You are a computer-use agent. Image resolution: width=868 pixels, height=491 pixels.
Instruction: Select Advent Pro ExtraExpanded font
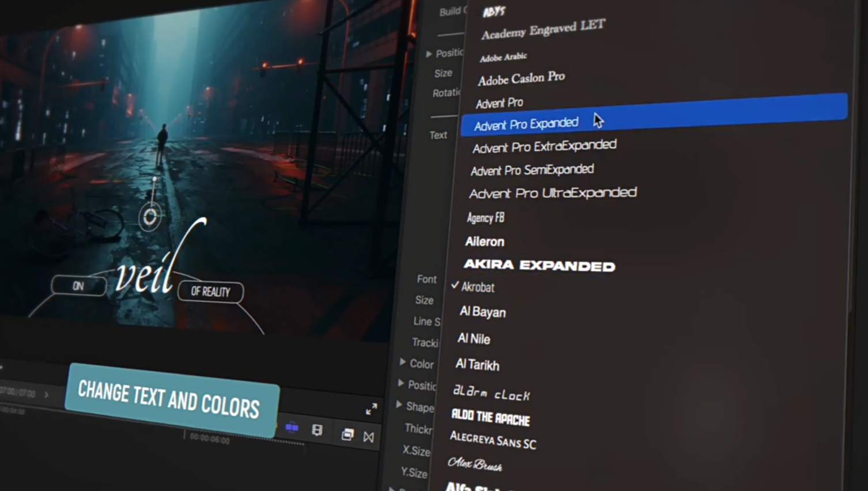click(544, 146)
